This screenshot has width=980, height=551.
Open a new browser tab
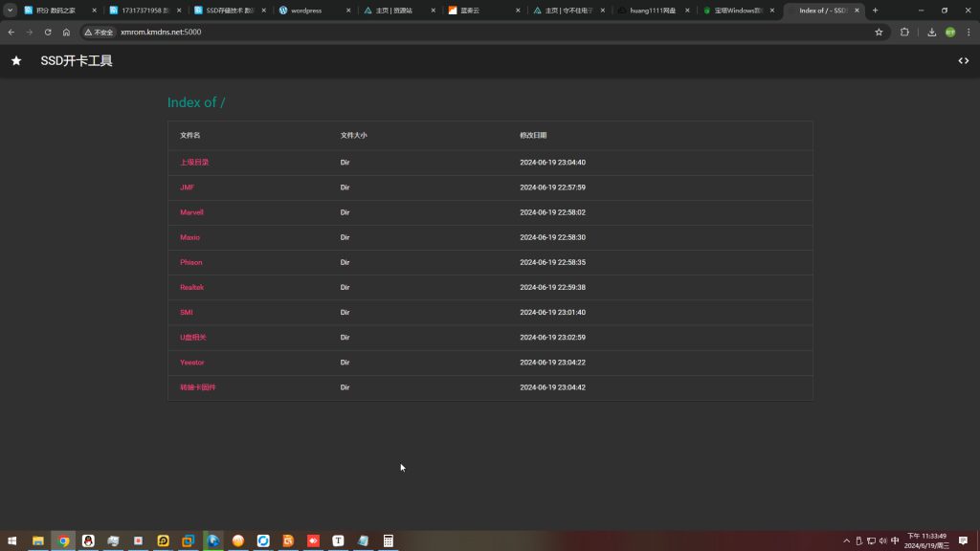click(875, 11)
